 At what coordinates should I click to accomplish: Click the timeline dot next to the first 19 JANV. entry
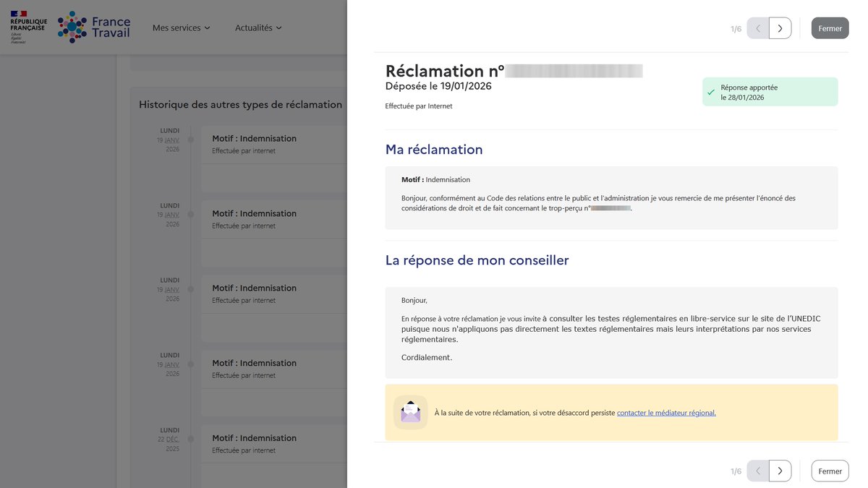190,140
